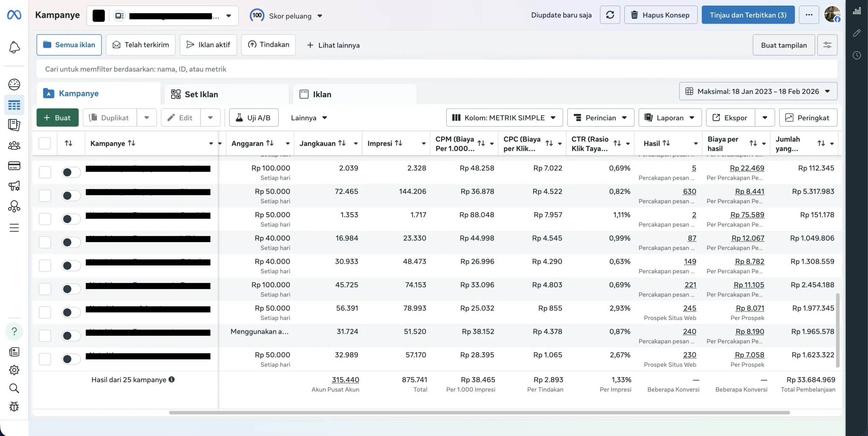This screenshot has height=436, width=868.
Task: Open the date range Maksimal dropdown
Action: (758, 91)
